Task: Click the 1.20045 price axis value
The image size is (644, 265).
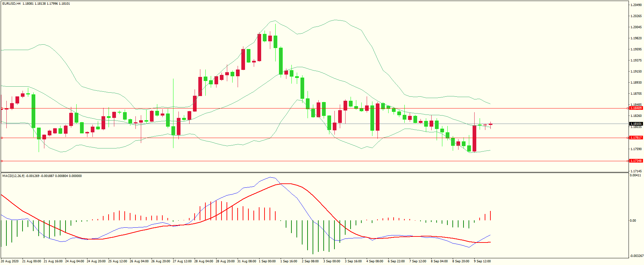Action: click(636, 27)
